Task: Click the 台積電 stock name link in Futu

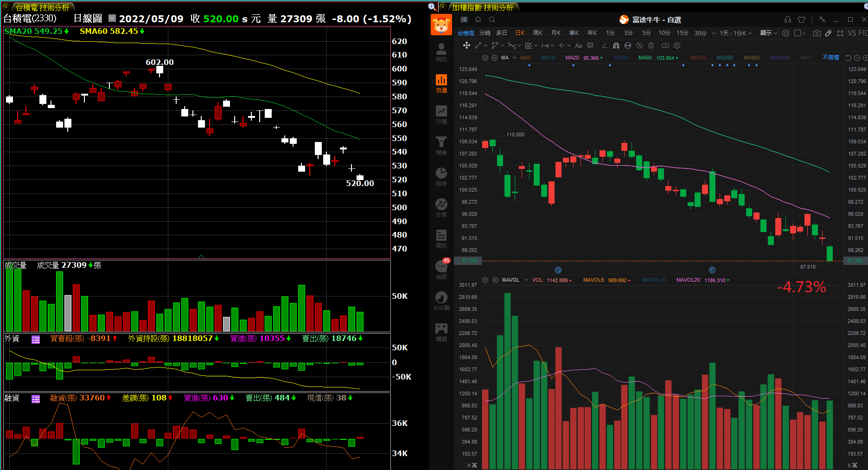Action: click(466, 33)
